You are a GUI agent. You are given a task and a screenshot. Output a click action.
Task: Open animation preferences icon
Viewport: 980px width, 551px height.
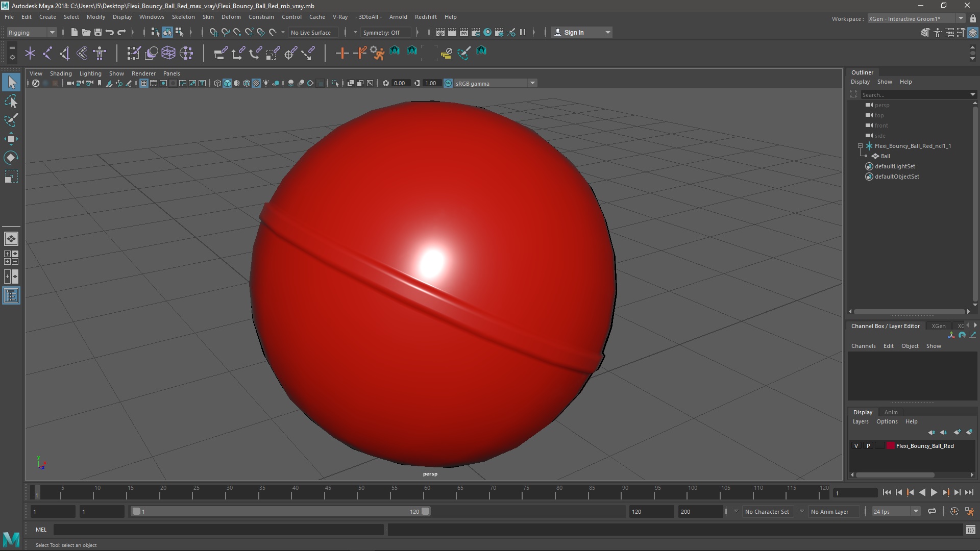(x=969, y=511)
